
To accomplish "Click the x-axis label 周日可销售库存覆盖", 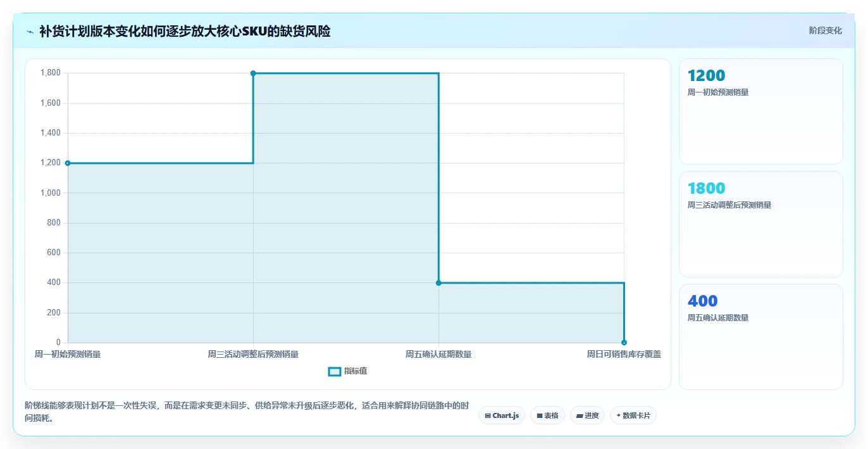I will point(624,354).
